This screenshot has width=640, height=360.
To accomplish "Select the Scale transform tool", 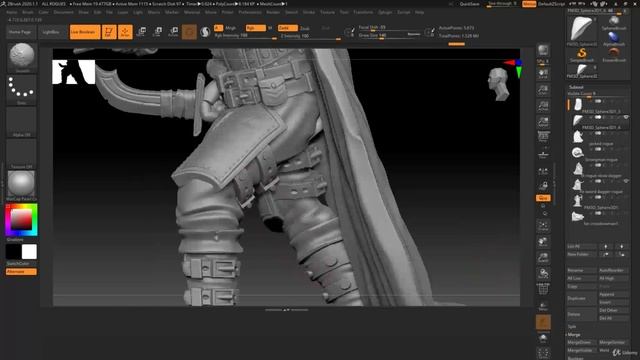I will [158, 32].
